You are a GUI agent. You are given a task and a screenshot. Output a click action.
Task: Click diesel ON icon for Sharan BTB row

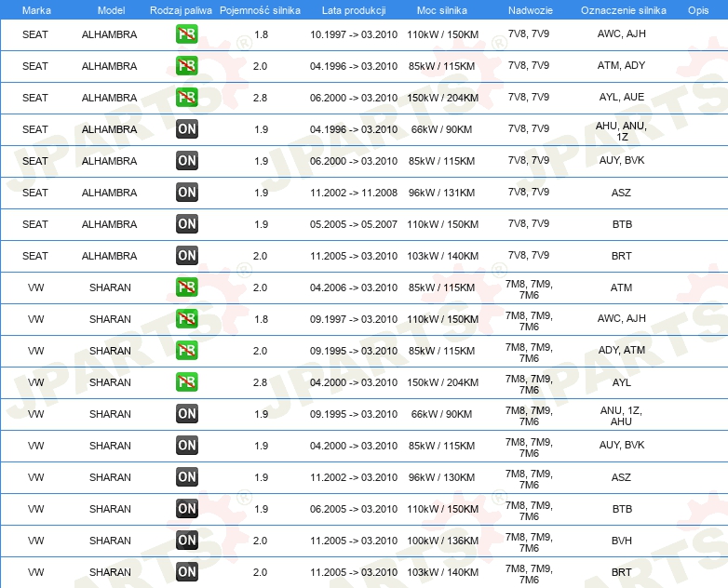coord(186,509)
